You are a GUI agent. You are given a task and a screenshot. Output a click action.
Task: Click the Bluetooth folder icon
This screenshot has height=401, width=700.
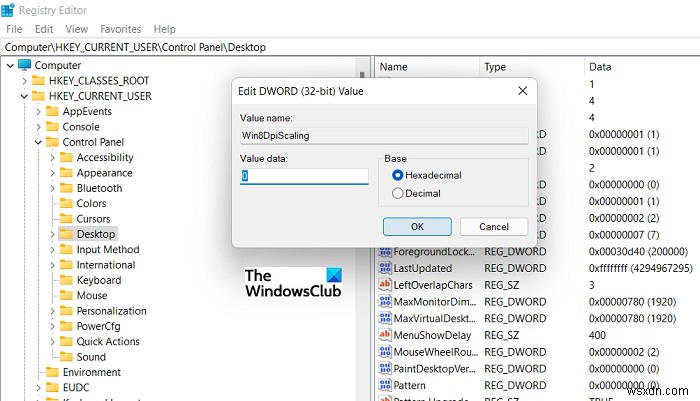[x=66, y=188]
